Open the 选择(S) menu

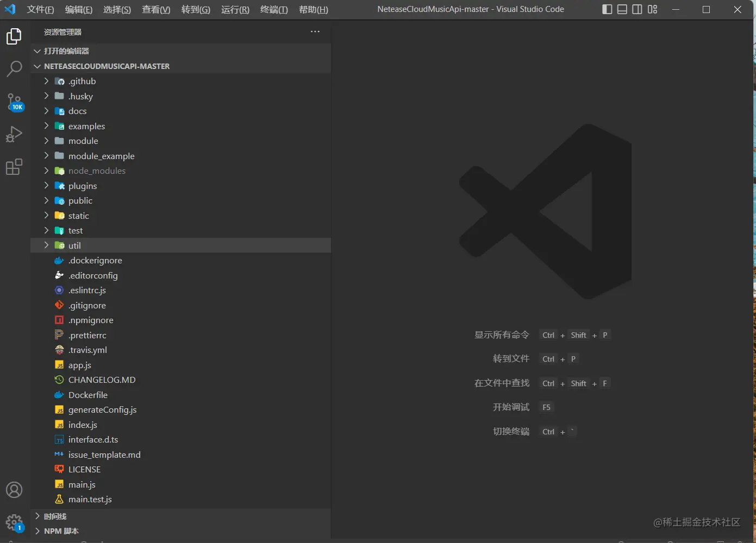(x=117, y=9)
